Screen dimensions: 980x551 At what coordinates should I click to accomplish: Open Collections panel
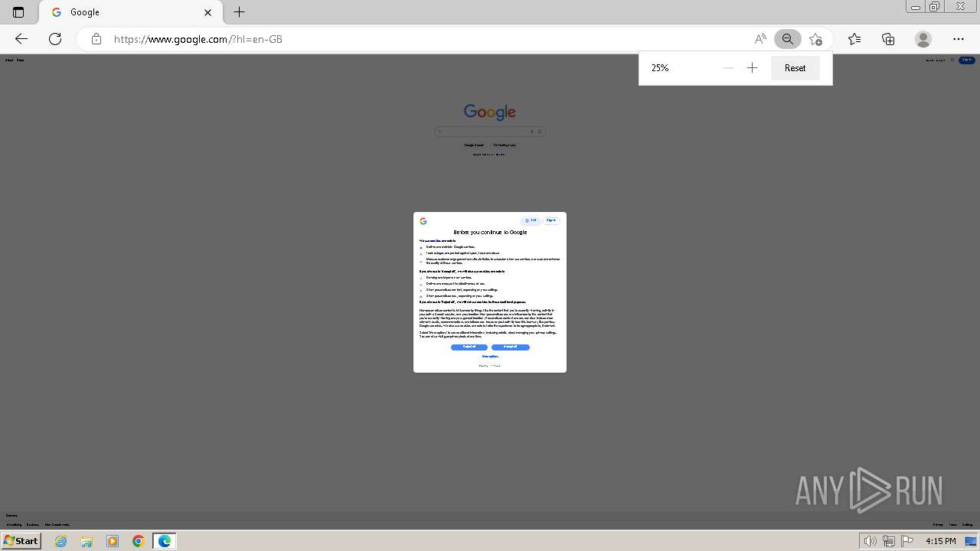(888, 39)
